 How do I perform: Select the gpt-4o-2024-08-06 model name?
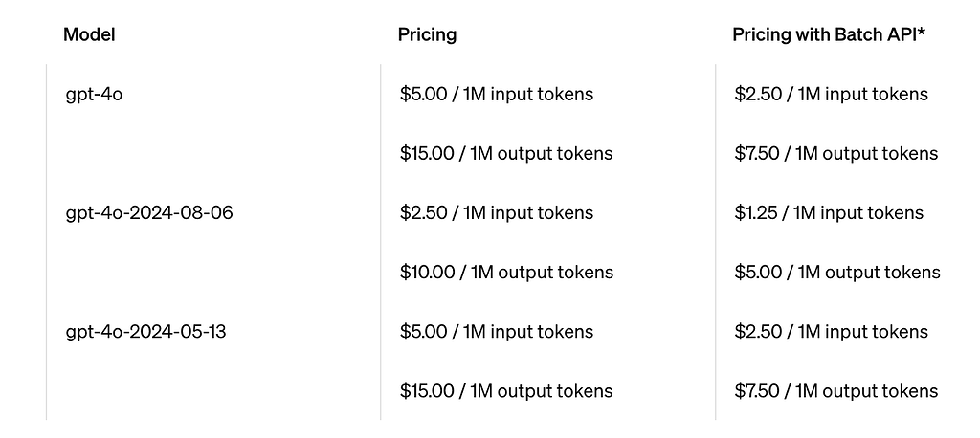[149, 213]
